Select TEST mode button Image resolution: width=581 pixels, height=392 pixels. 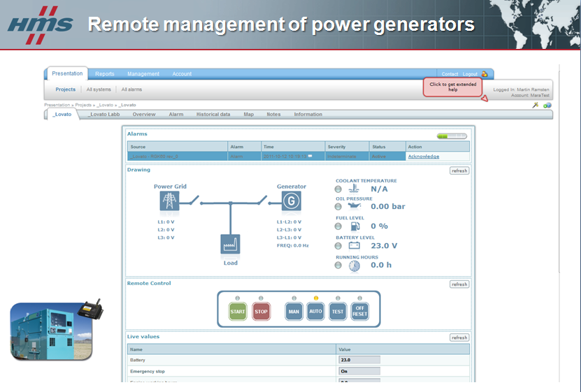point(338,312)
